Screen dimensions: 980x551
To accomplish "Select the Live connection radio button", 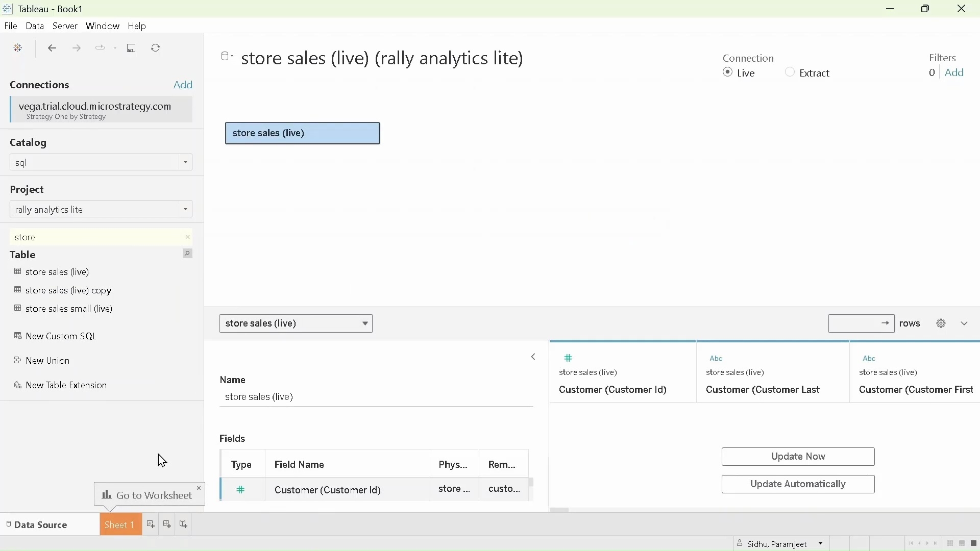I will point(728,73).
